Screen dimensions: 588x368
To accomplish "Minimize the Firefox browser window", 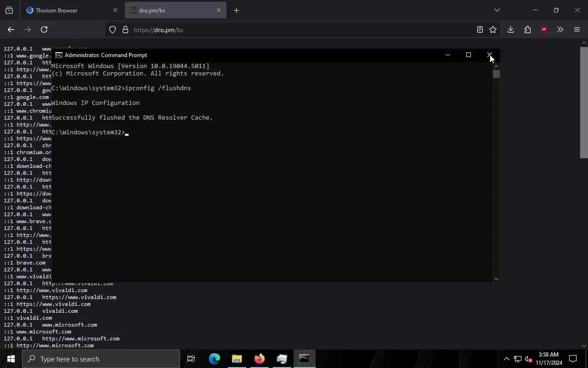I will click(535, 10).
